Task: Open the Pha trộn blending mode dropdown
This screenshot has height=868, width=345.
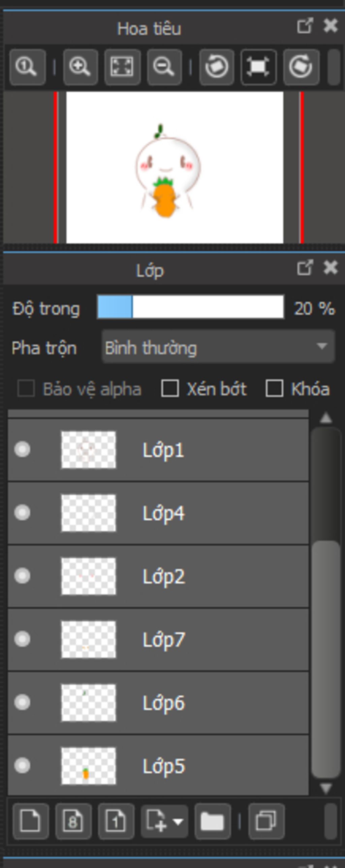Action: coord(218,347)
